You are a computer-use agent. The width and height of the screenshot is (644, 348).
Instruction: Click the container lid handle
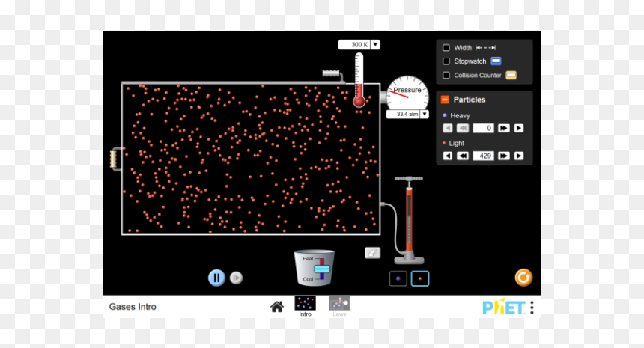[x=331, y=73]
